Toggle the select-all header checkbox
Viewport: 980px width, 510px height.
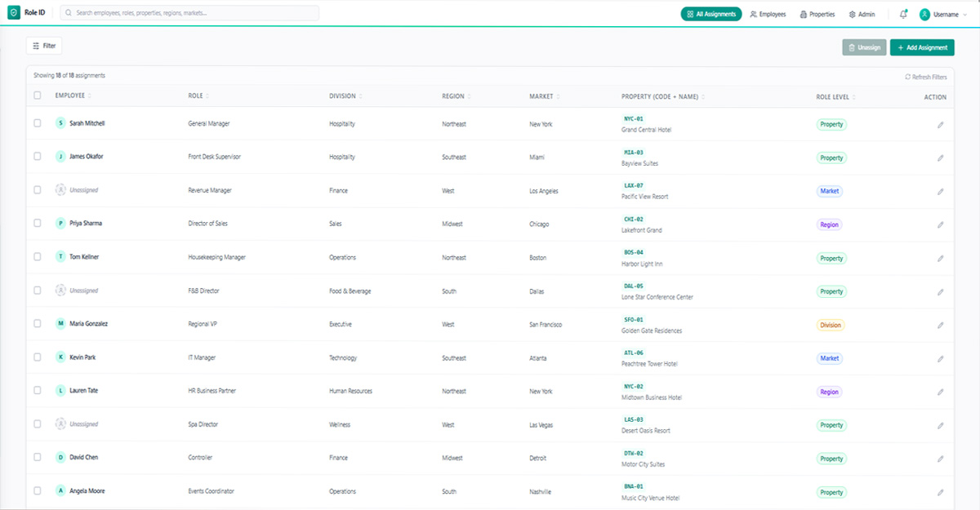point(38,95)
